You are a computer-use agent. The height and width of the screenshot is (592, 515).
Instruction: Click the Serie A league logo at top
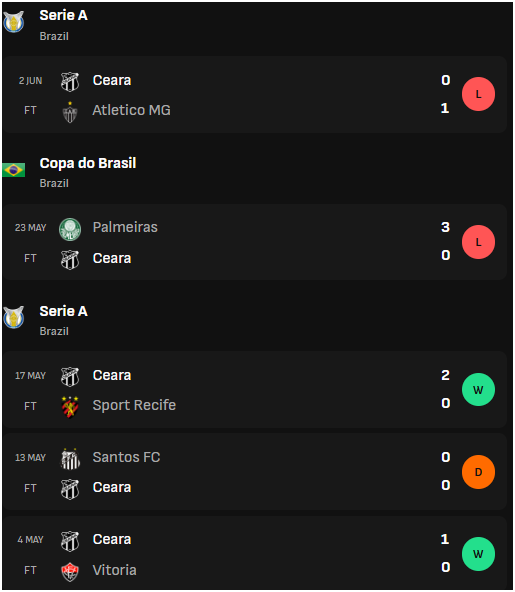tap(14, 22)
